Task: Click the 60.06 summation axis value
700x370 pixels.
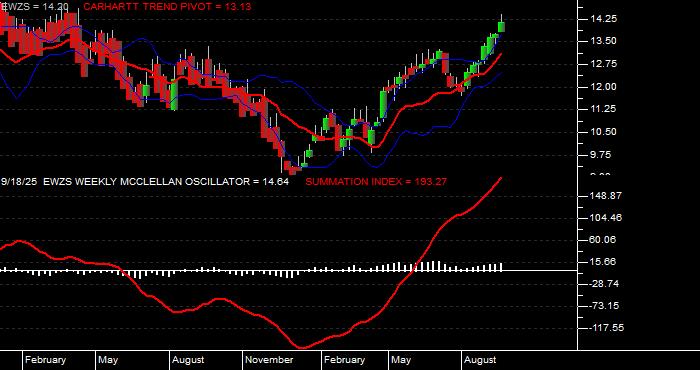Action: tap(603, 240)
